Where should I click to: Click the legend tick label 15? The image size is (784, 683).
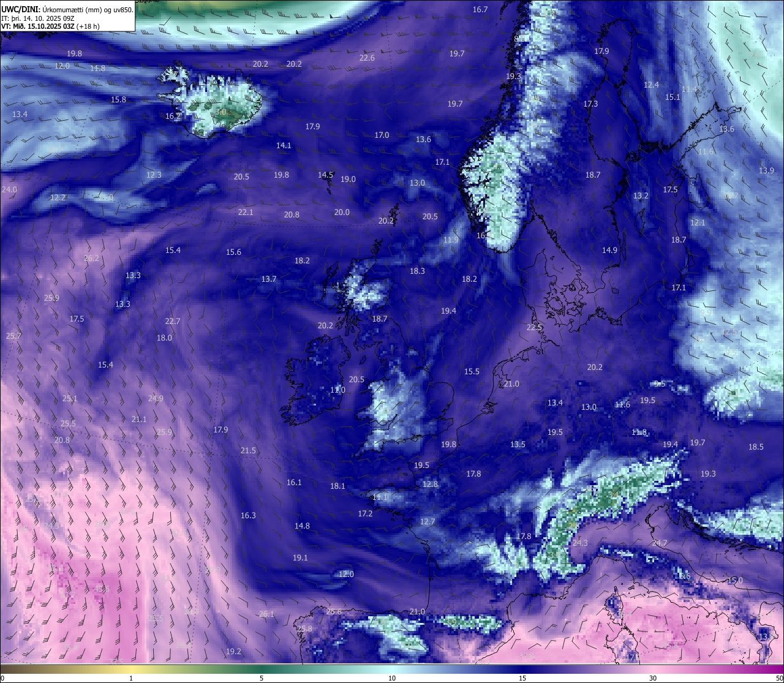tap(522, 678)
